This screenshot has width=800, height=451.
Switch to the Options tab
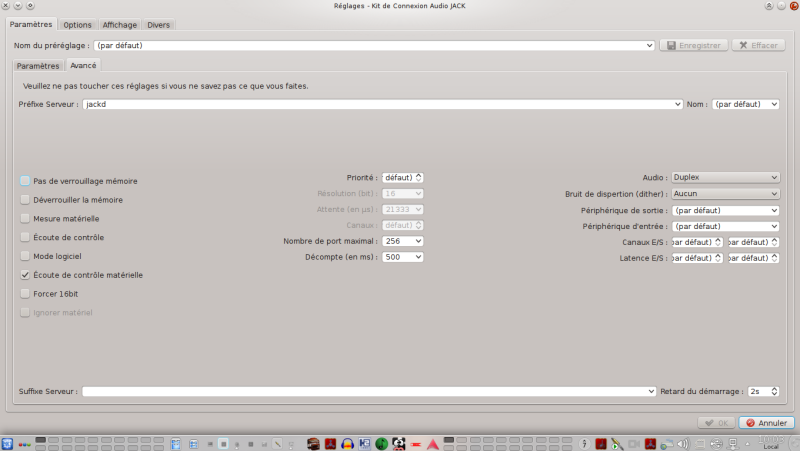pyautogui.click(x=78, y=24)
